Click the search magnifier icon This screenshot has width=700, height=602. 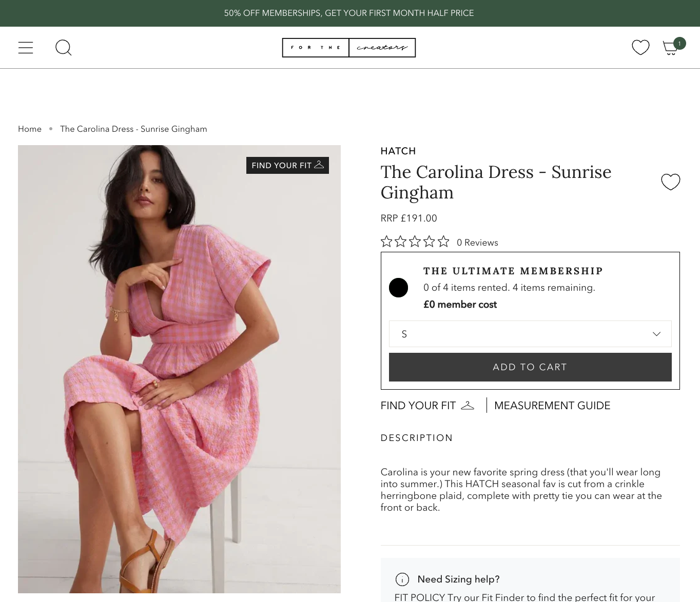point(63,48)
